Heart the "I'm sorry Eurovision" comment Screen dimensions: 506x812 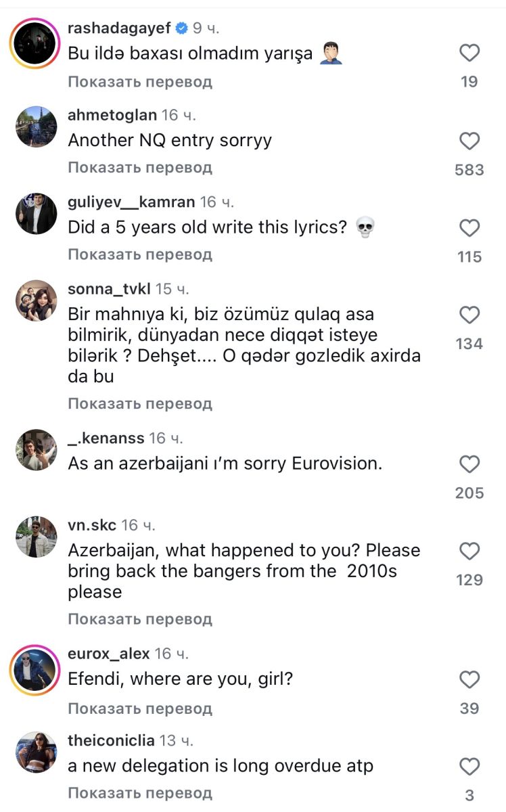pos(469,464)
